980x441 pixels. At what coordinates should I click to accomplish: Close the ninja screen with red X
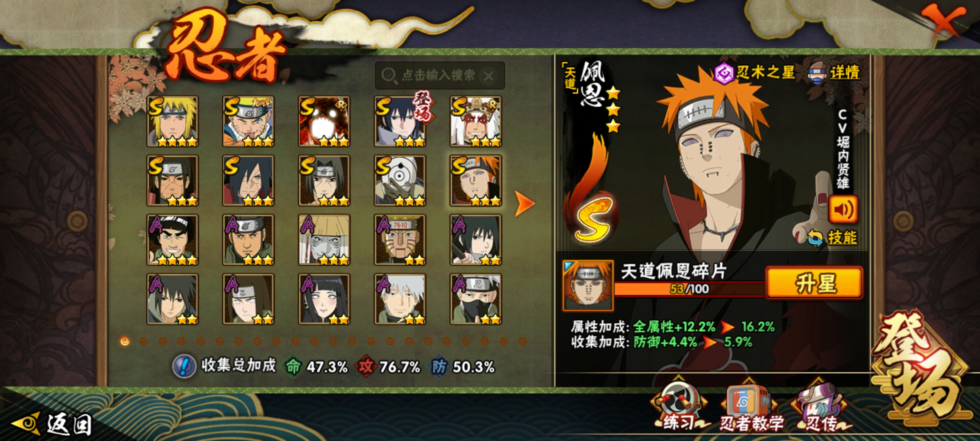click(943, 21)
